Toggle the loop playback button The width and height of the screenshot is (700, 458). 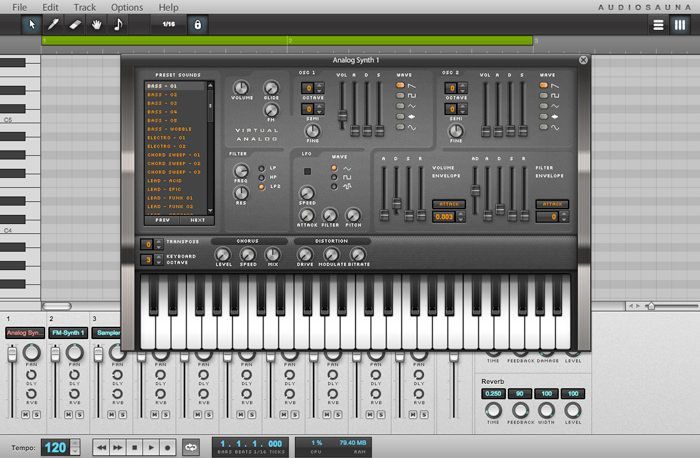coord(191,447)
